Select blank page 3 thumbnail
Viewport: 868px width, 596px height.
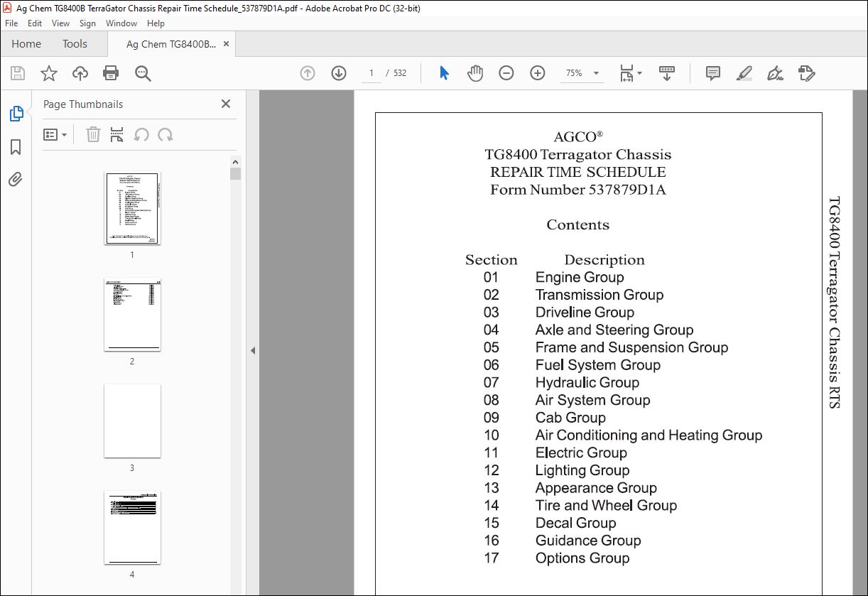132,421
